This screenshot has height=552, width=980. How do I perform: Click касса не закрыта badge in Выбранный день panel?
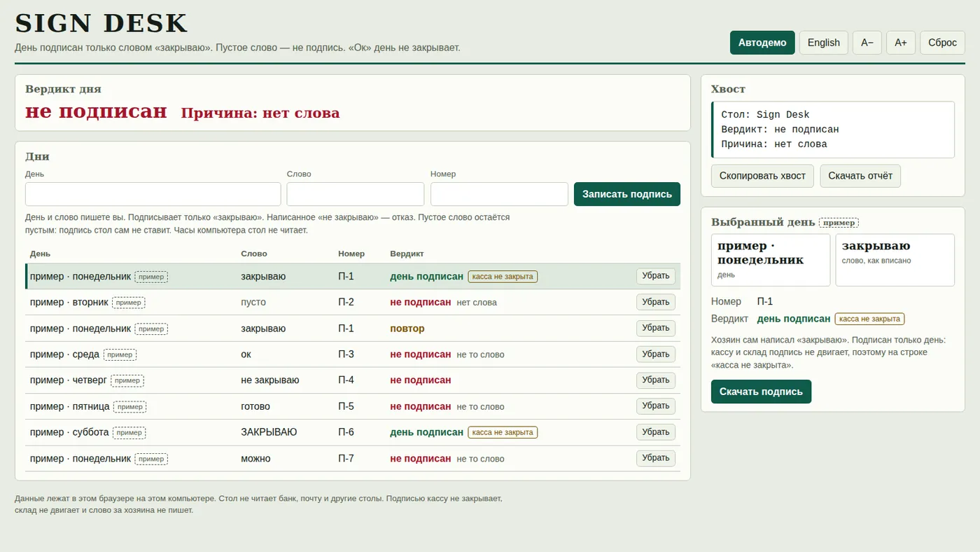click(869, 319)
